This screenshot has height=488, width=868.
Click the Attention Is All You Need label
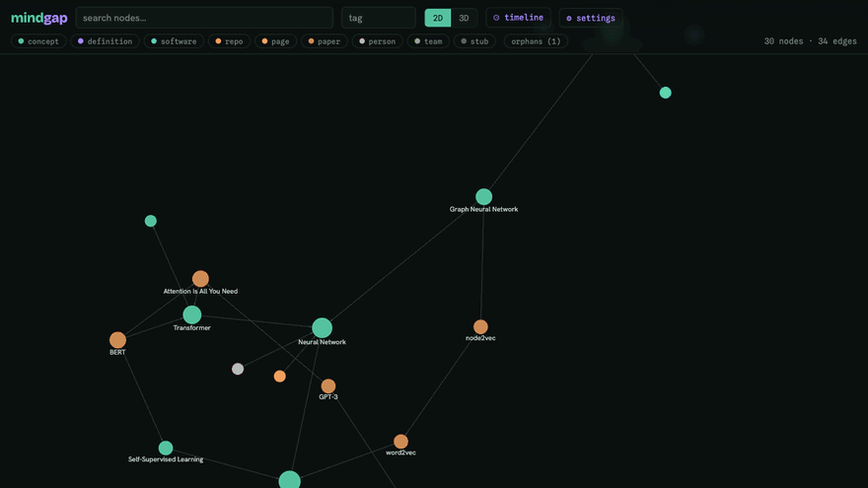[x=200, y=291]
